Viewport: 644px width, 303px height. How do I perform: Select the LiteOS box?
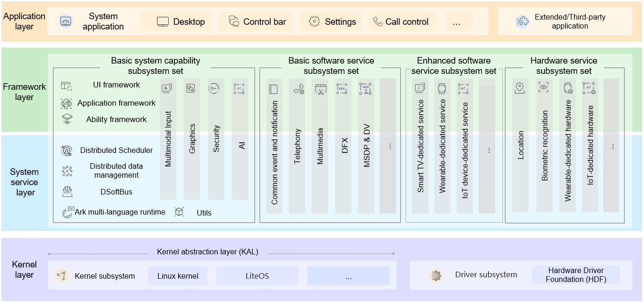(257, 276)
